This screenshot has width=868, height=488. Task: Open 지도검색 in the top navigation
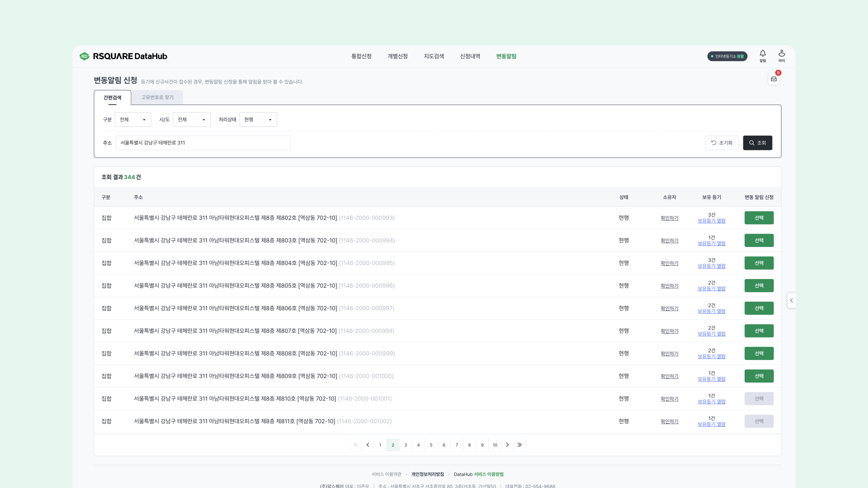point(434,56)
